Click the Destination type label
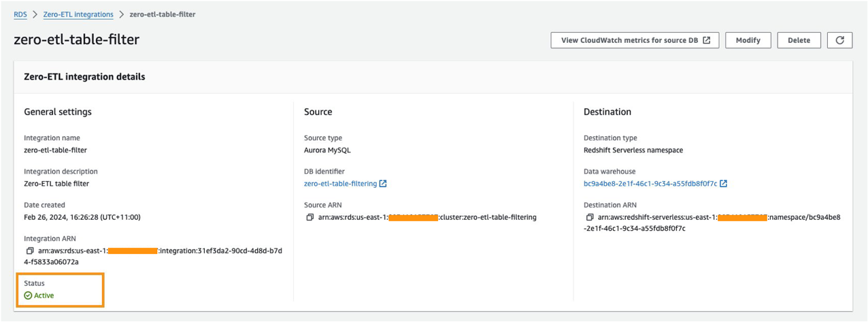The height and width of the screenshot is (324, 868). [x=610, y=138]
